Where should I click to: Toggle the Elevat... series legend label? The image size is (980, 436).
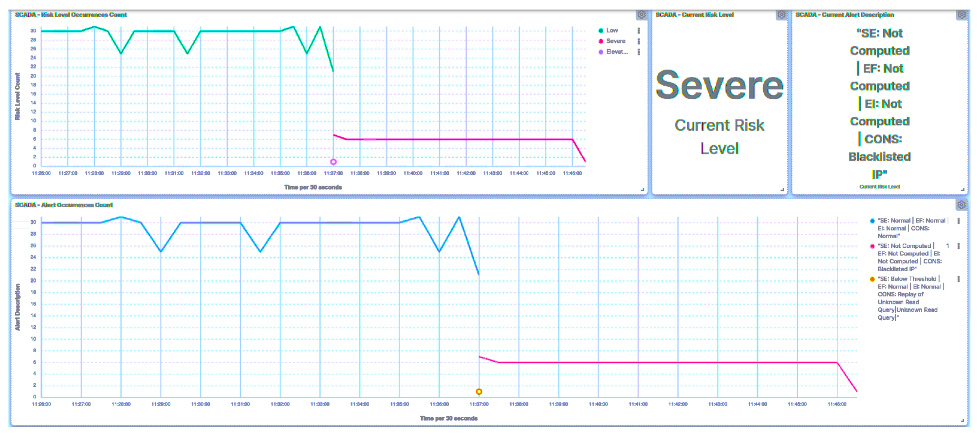click(x=617, y=52)
